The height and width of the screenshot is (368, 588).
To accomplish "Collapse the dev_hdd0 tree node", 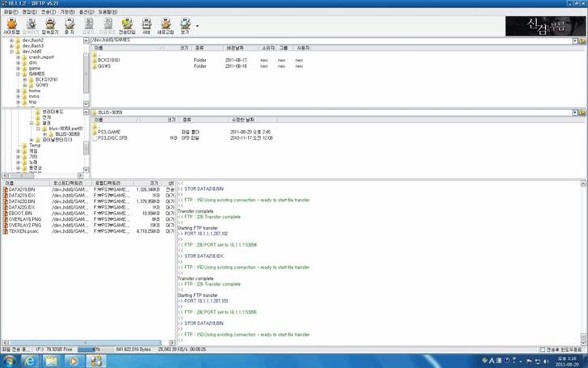I will [12, 52].
